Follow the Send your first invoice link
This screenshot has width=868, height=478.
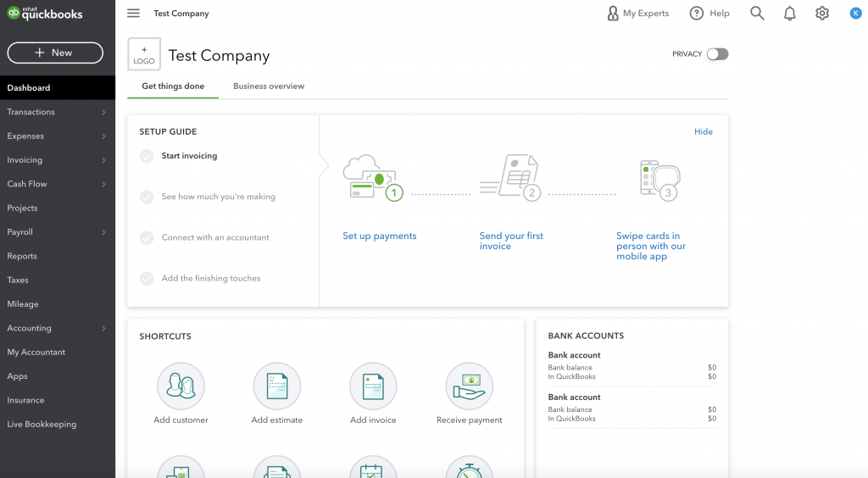(x=511, y=241)
